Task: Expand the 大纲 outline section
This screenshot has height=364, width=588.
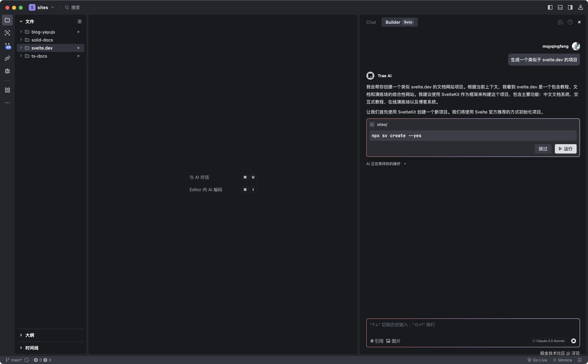Action: tap(30, 335)
